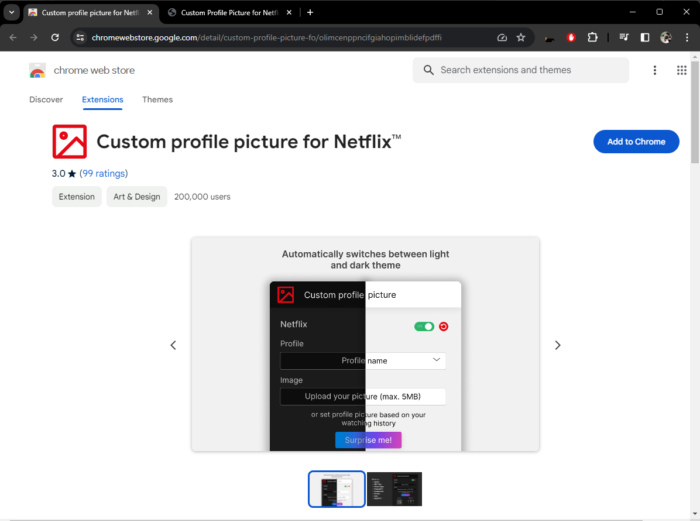Image resolution: width=700 pixels, height=521 pixels.
Task: Open the Chrome profile avatar
Action: 666,38
